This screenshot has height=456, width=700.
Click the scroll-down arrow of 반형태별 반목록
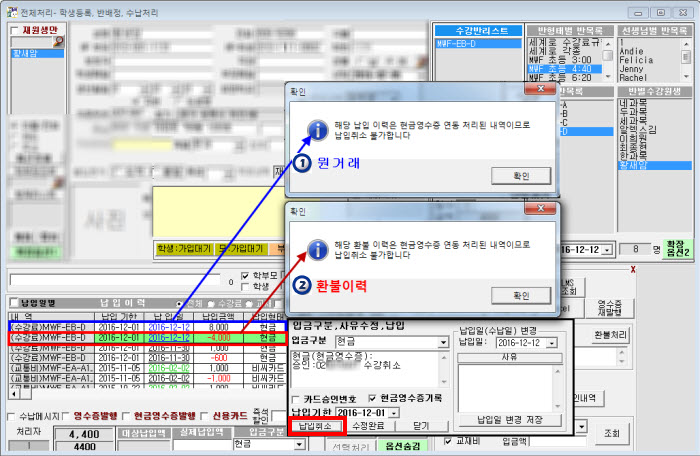[608, 76]
